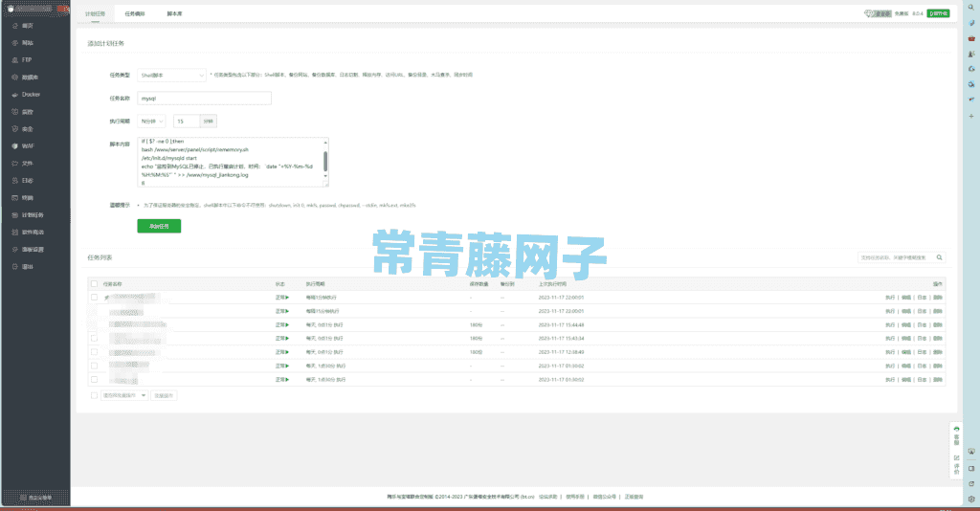Click 删除 for the 每隔15分钟执行 task
Screen dimensions: 980x511
(x=938, y=311)
